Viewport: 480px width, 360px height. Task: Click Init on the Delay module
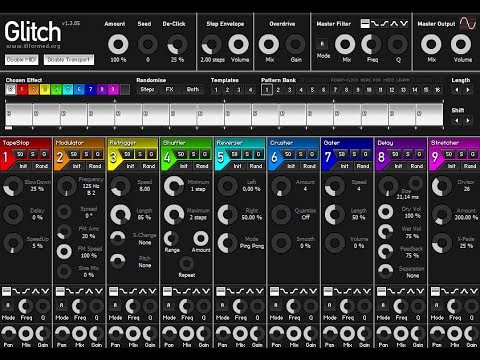click(x=399, y=166)
